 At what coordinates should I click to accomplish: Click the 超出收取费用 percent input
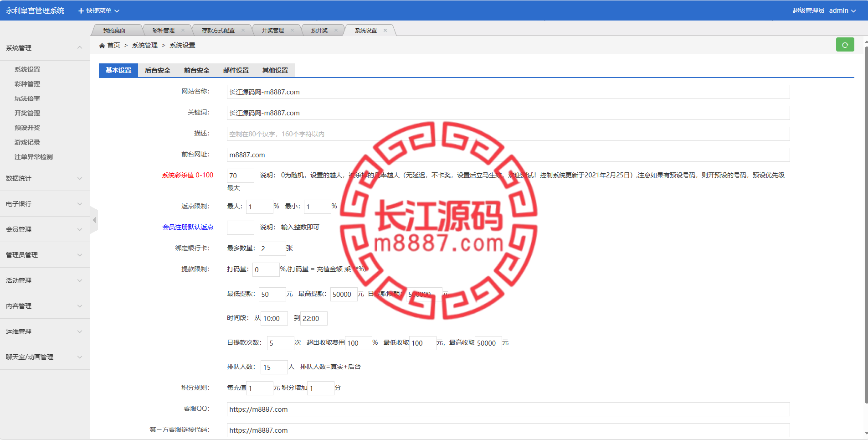(359, 343)
